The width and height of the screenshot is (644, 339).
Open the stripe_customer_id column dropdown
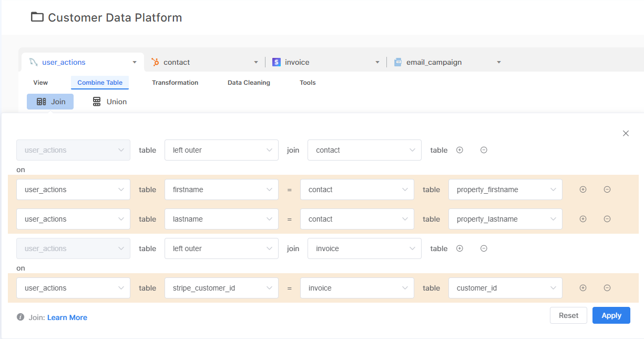tap(221, 288)
